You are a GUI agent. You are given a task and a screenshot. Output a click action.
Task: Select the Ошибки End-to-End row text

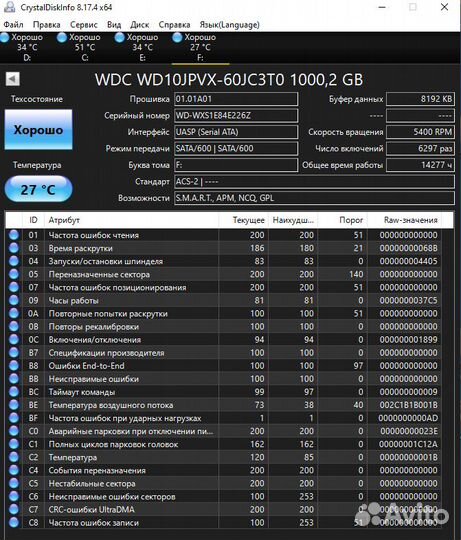pos(86,366)
